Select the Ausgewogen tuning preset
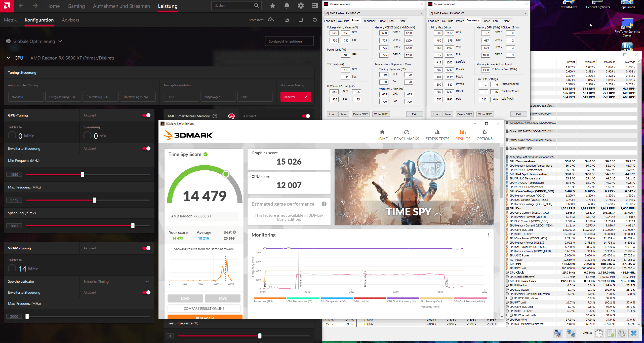644x343 pixels. point(218,97)
